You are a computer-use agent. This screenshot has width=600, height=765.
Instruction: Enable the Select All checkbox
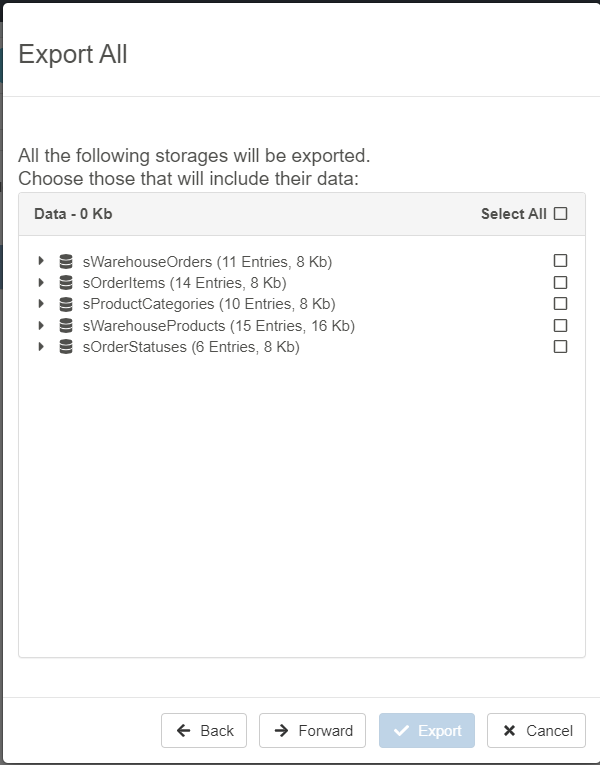coord(560,213)
